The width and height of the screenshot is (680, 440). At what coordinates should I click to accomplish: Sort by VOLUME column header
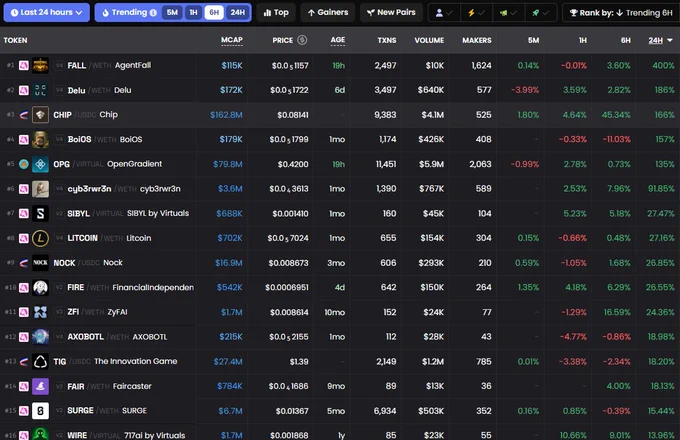tap(429, 40)
